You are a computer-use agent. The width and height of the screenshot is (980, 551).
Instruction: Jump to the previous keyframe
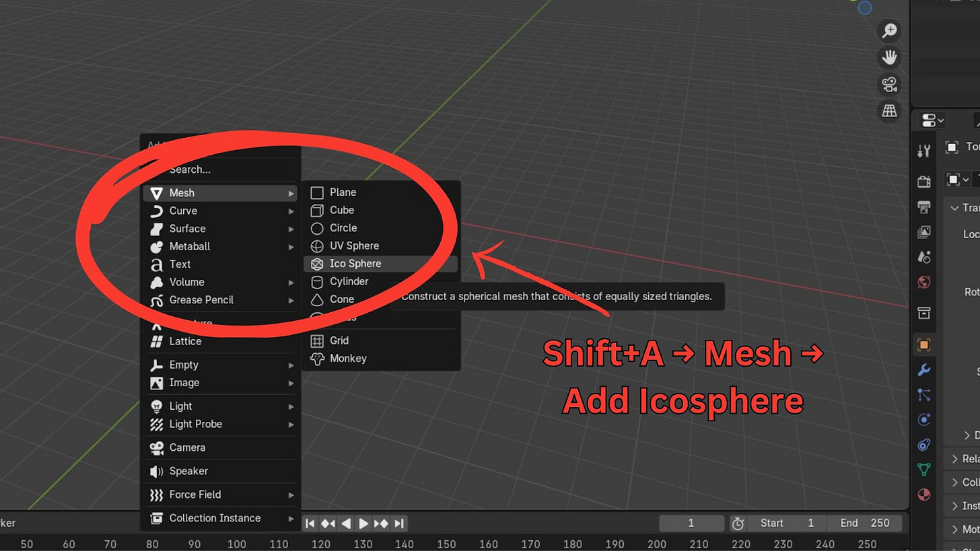(x=328, y=523)
